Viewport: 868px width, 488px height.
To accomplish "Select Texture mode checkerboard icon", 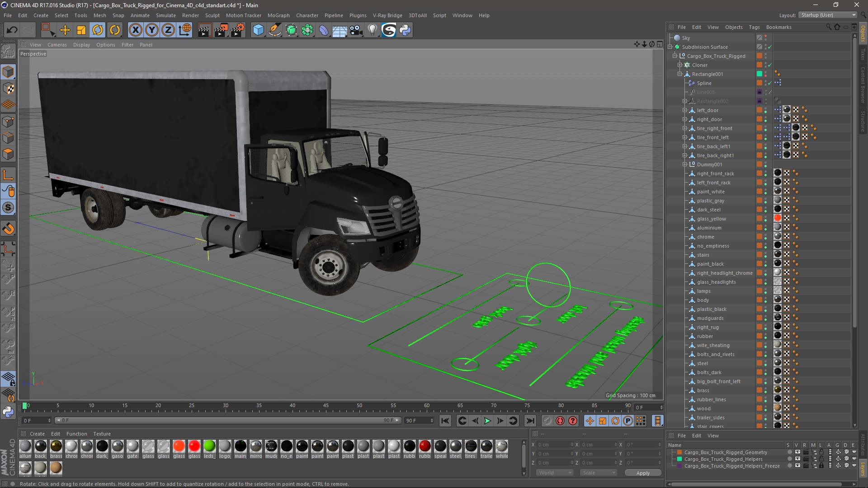I will click(x=8, y=89).
